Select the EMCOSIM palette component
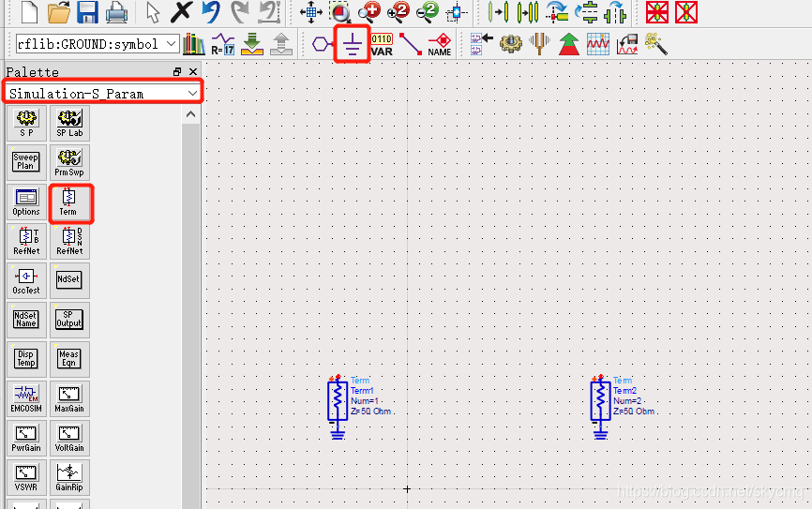 [26, 398]
